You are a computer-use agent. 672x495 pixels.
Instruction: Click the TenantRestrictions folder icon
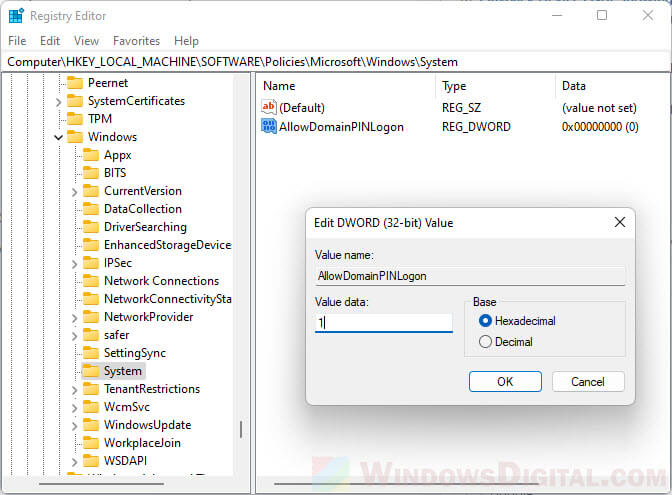click(x=90, y=389)
